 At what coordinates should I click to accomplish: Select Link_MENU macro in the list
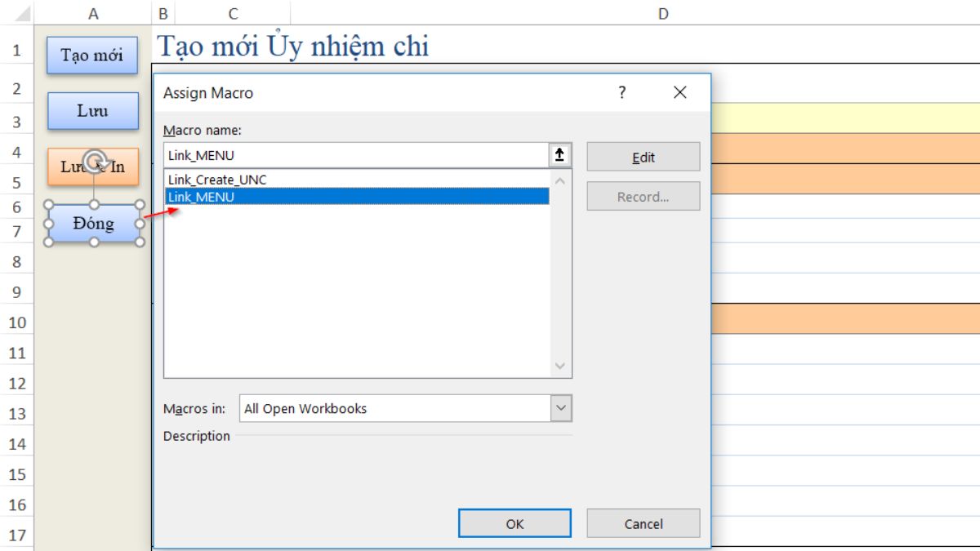coord(201,197)
